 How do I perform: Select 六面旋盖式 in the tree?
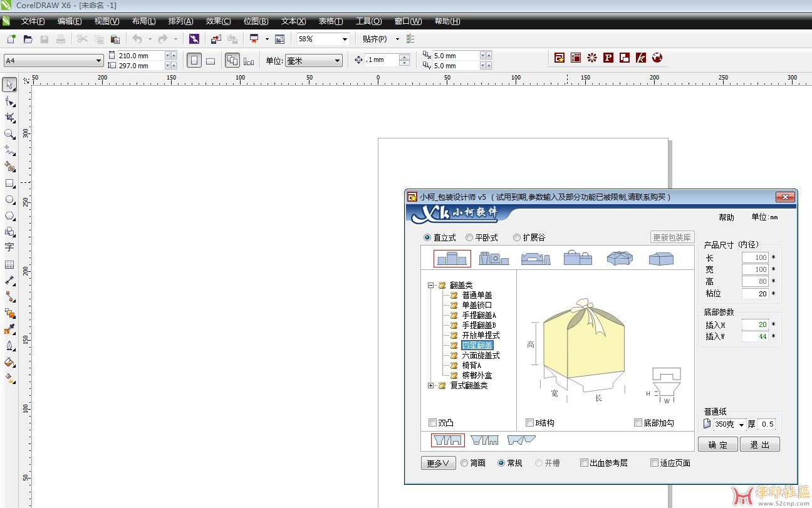click(x=481, y=355)
